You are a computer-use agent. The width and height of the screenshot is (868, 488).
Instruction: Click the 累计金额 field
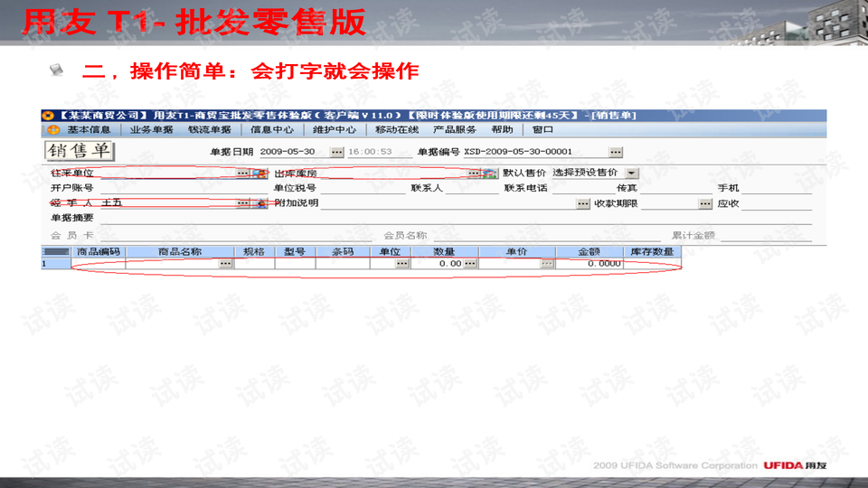tap(766, 236)
